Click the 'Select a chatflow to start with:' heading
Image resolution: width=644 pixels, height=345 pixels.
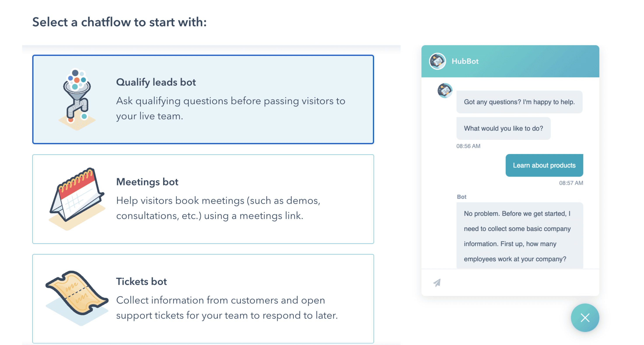119,22
